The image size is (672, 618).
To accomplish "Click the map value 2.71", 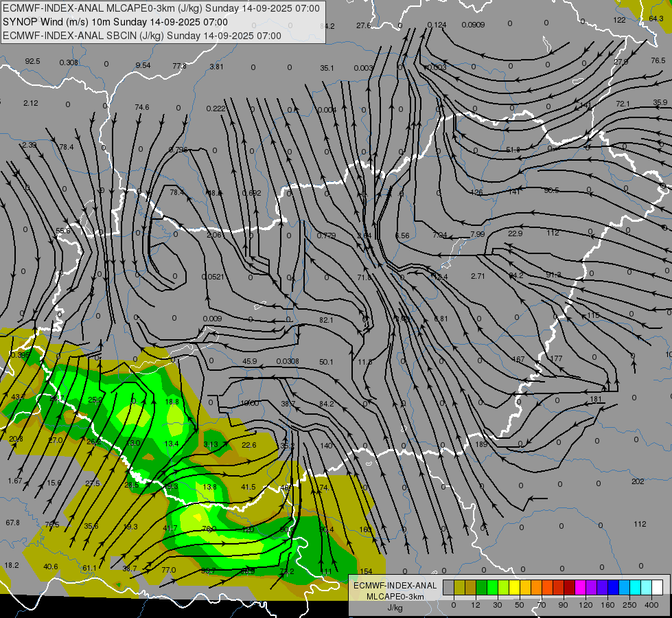I will (x=478, y=276).
